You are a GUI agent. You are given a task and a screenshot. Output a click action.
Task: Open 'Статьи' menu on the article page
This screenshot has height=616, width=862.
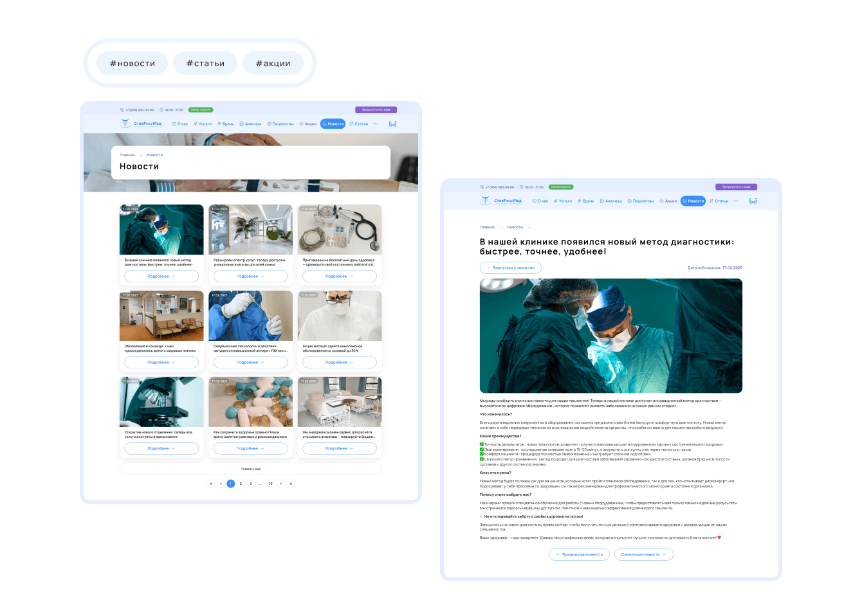[x=719, y=201]
